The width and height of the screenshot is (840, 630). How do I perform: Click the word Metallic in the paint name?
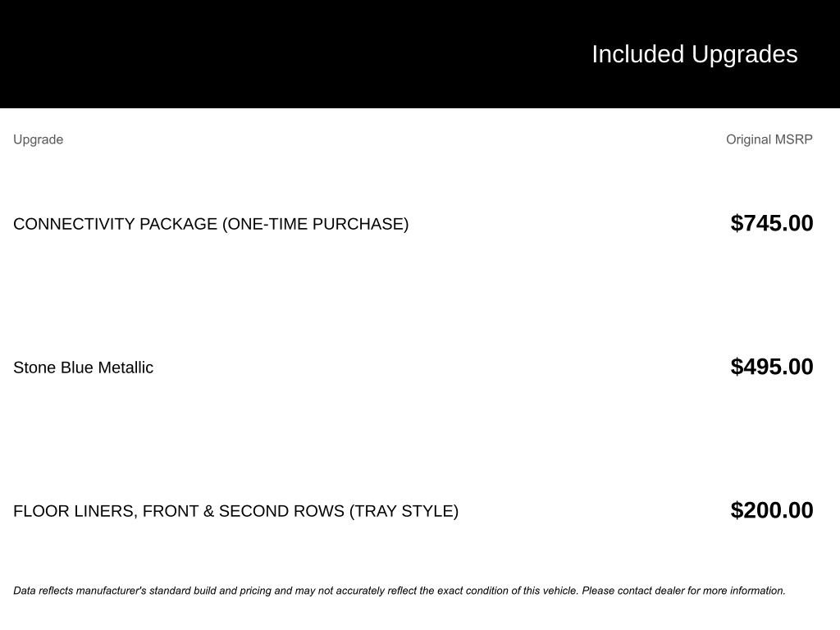[x=126, y=367]
